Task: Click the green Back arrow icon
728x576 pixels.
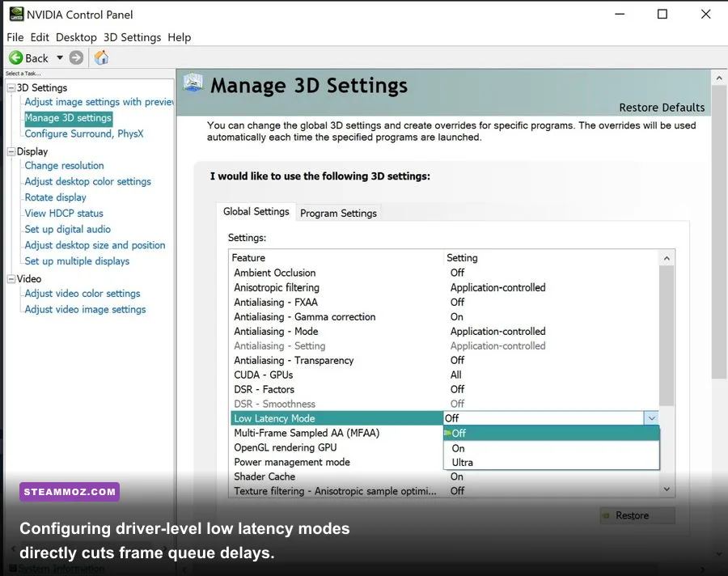Action: click(16, 57)
